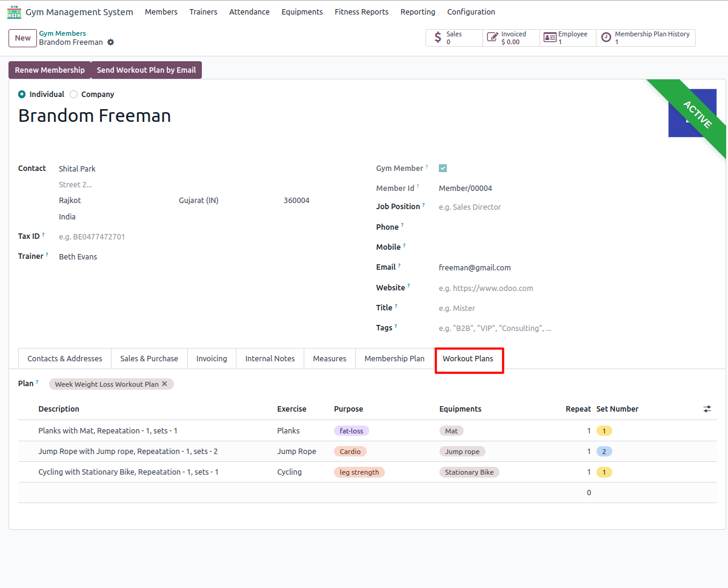Click the Renew Membership button

point(50,70)
